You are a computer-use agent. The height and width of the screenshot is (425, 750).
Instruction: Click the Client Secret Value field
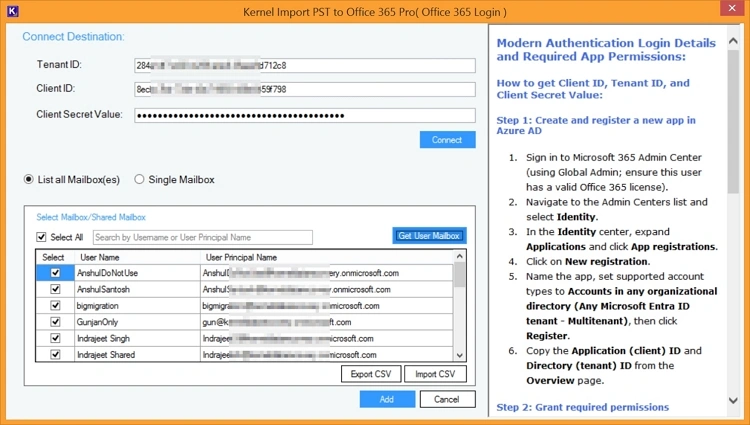point(305,115)
